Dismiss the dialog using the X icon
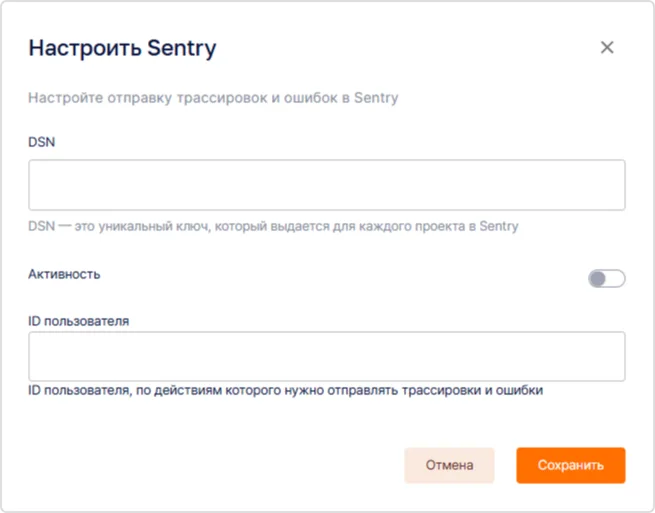This screenshot has height=513, width=655. tap(607, 47)
